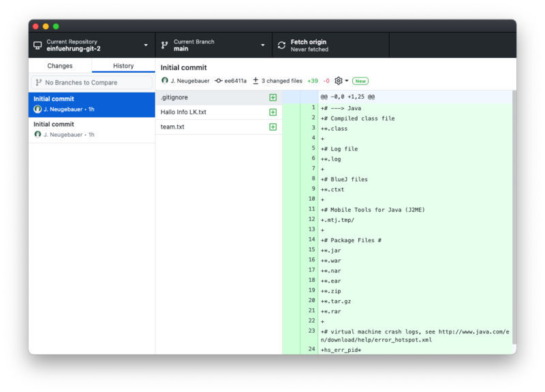Screen dimensions: 545x392
Task: Select the .gitignore file
Action: click(x=219, y=97)
